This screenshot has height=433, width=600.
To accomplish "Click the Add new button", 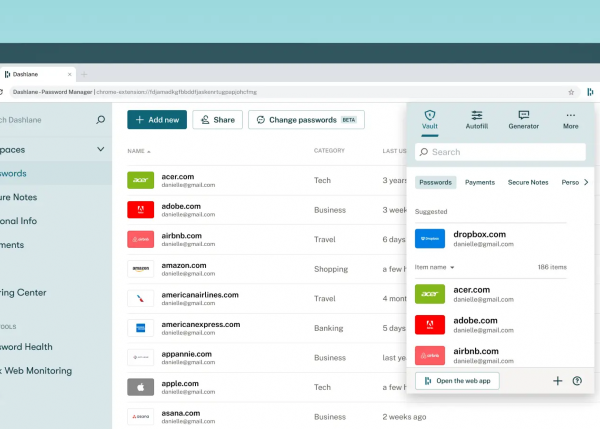I will click(157, 120).
